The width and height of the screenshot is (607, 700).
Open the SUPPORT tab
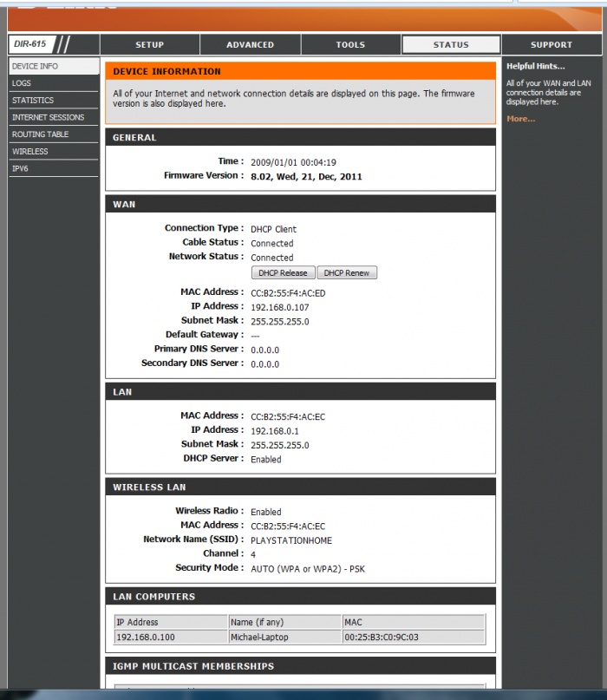[552, 44]
